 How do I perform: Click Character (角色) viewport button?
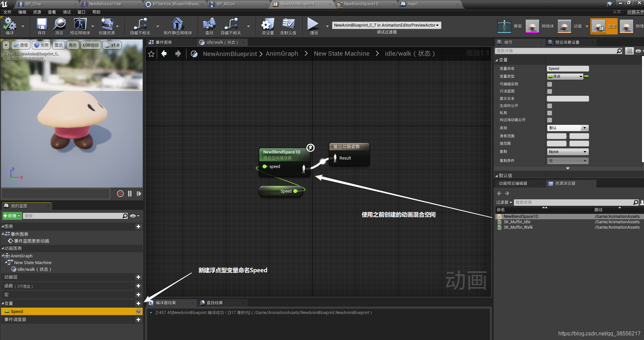click(x=73, y=45)
